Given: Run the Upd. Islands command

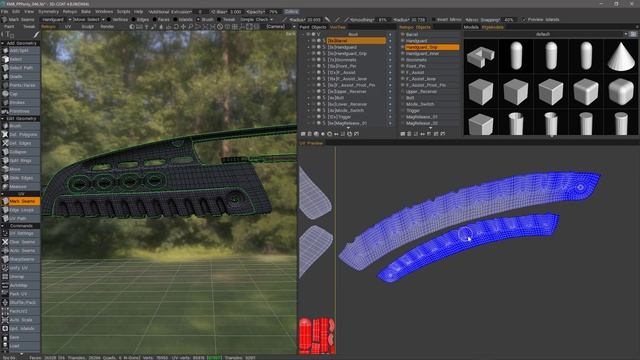Looking at the screenshot, I should click(20, 329).
